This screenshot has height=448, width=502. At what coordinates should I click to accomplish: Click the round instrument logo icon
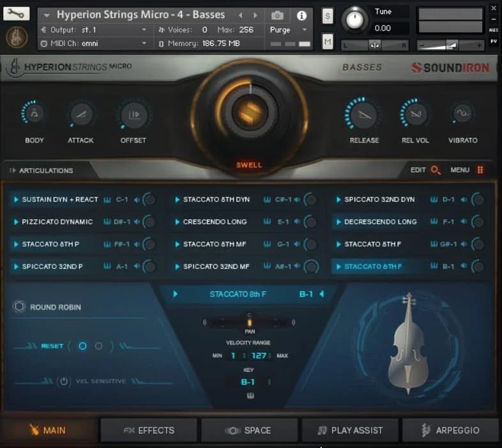point(17,37)
